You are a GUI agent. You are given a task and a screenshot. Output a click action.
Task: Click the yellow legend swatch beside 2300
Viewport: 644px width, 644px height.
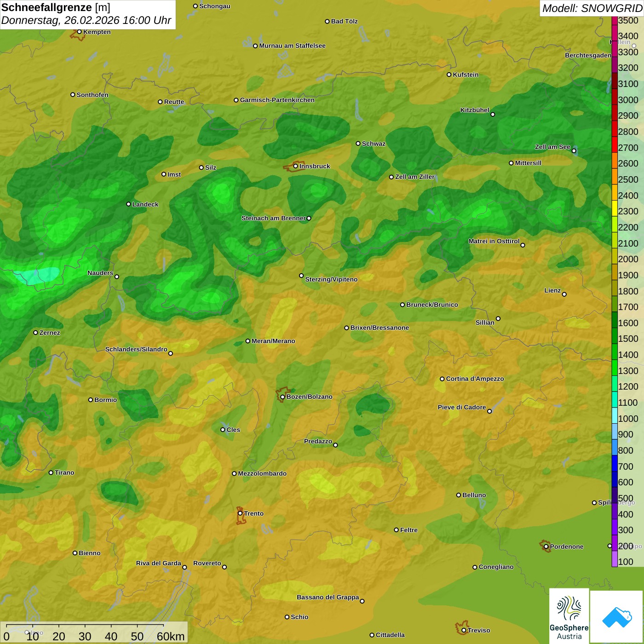[x=615, y=208]
